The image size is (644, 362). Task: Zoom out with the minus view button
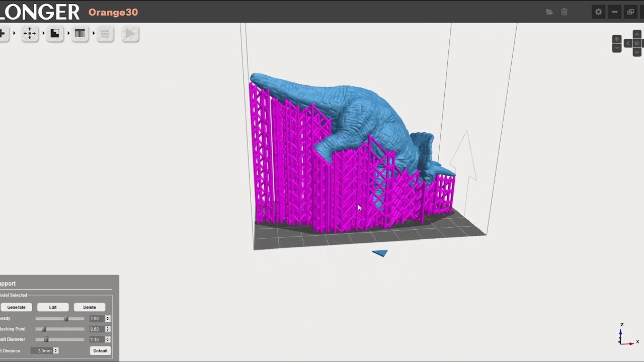617,48
